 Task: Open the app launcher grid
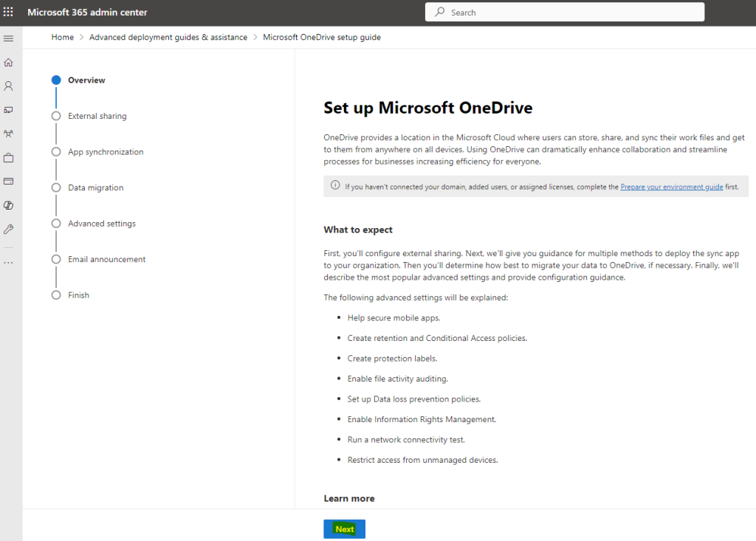tap(8, 12)
